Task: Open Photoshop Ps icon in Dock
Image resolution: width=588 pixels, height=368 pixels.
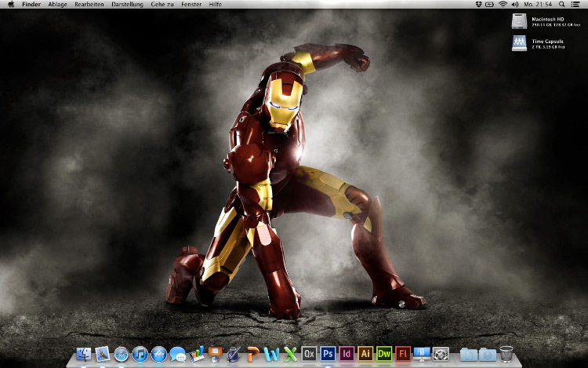Action: 328,354
